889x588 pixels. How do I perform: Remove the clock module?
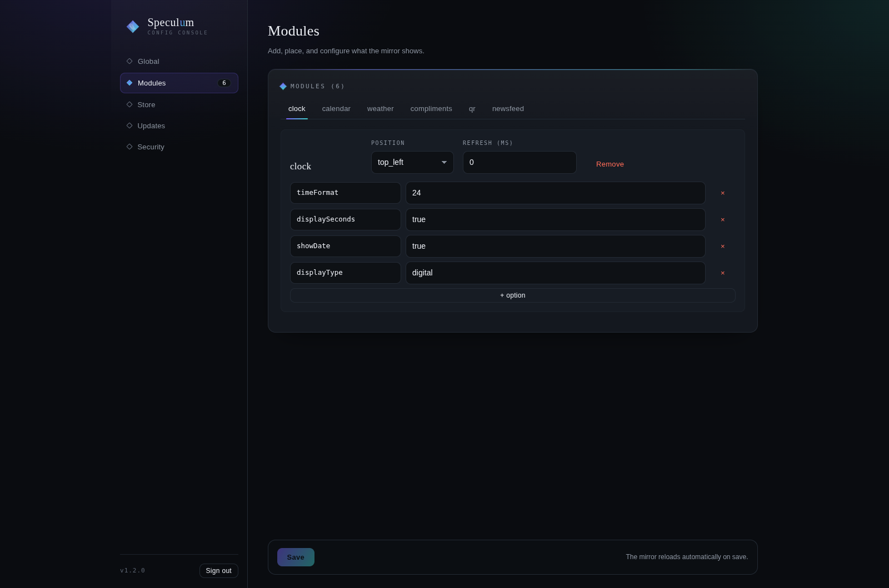[x=610, y=164]
